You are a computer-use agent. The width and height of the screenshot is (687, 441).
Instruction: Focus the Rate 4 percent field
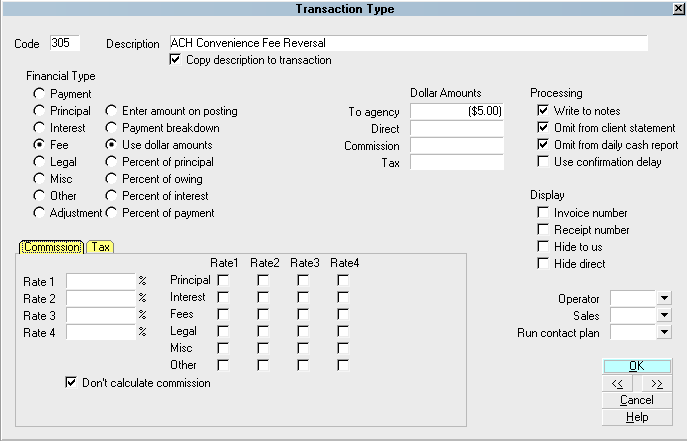tap(101, 332)
